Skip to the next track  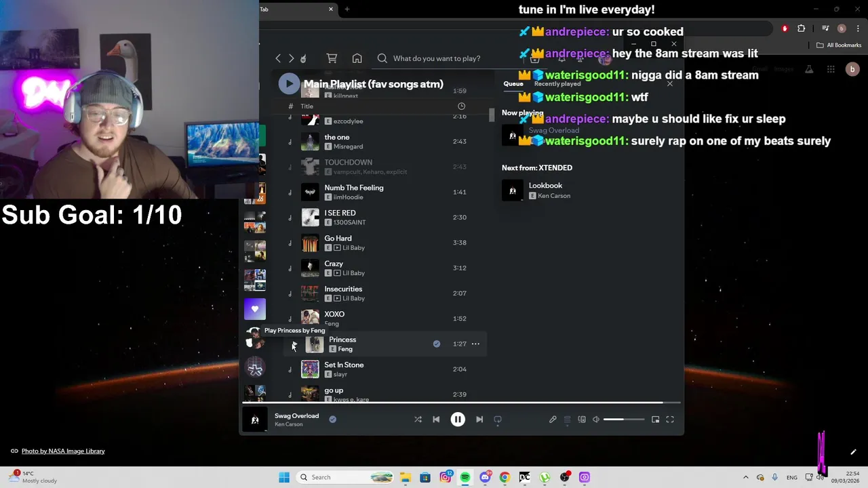pyautogui.click(x=479, y=420)
